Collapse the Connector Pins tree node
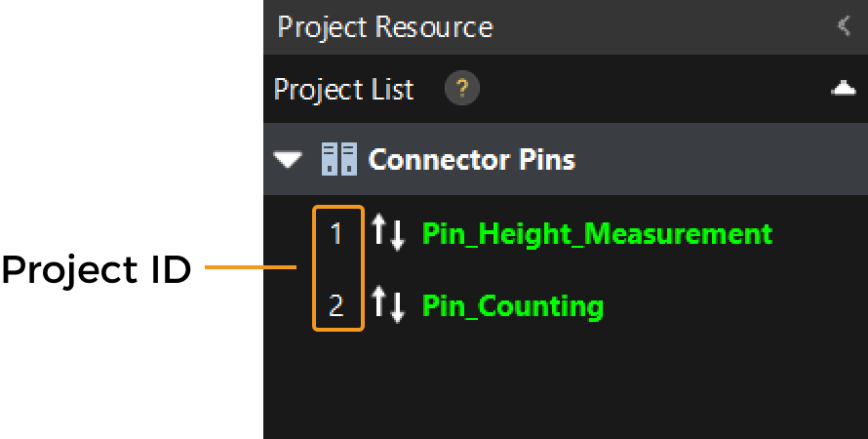868x439 pixels. coord(288,159)
